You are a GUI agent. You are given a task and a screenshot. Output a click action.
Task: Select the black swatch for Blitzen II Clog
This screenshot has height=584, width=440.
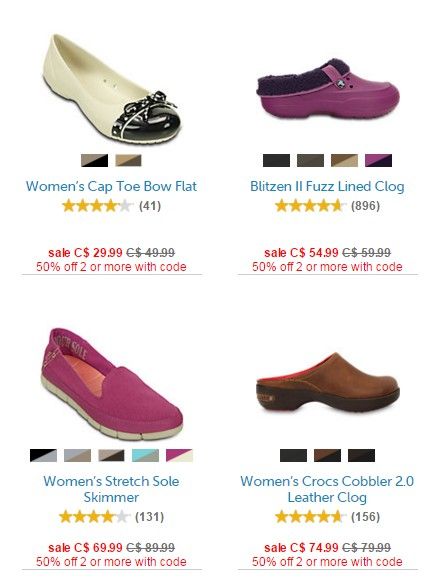(276, 161)
